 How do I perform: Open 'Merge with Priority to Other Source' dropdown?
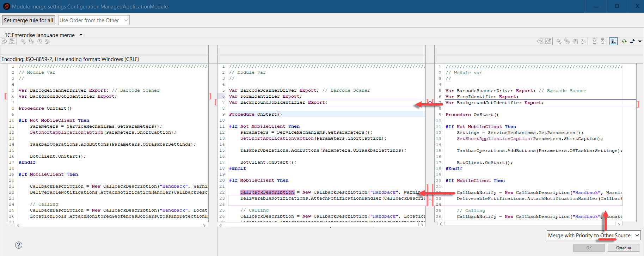coord(593,236)
